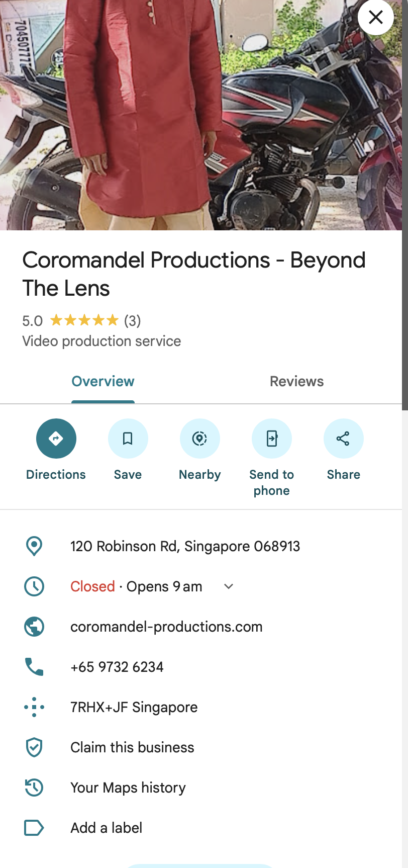Click the plus code dots icon
The width and height of the screenshot is (408, 868).
coord(34,707)
